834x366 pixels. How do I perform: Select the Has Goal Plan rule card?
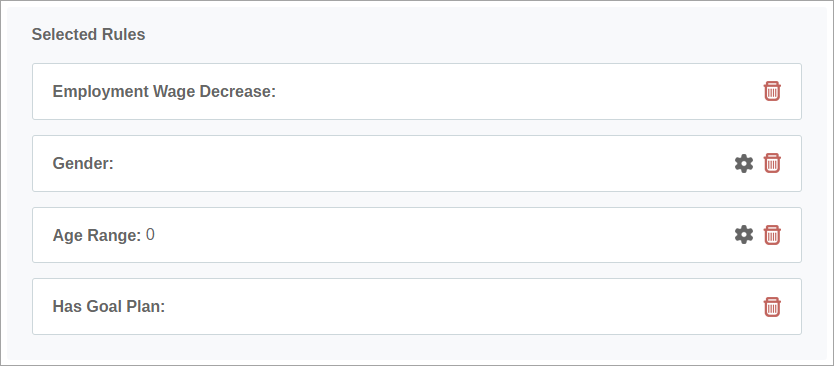(x=416, y=306)
